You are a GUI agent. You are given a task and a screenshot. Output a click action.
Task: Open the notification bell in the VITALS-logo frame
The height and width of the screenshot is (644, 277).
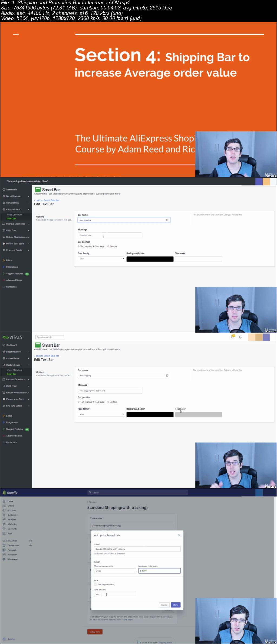click(x=240, y=337)
